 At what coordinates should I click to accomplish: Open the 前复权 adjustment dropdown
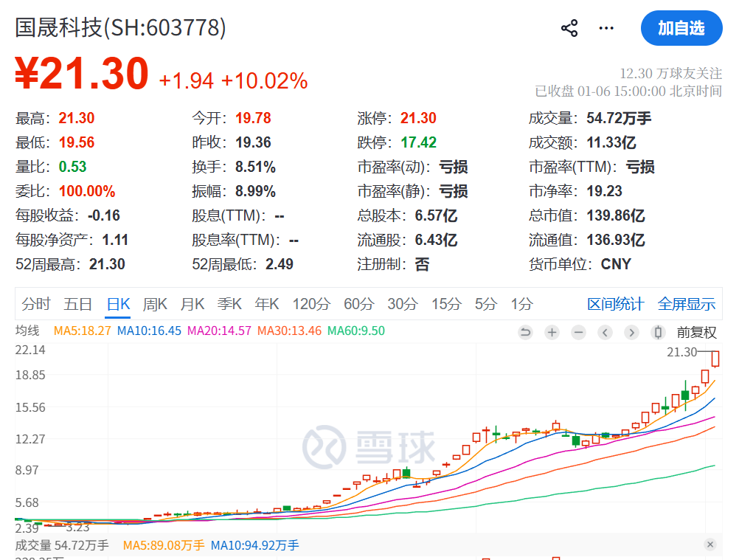696,333
